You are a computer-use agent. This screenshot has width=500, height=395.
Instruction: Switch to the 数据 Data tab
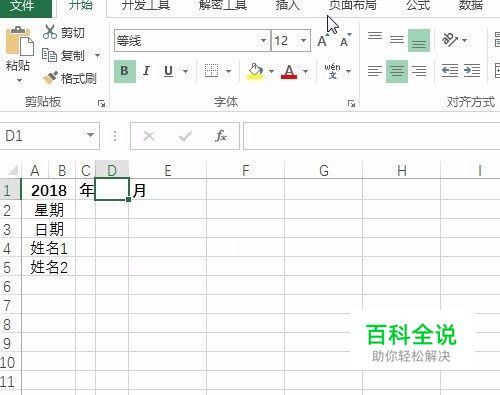pos(470,6)
